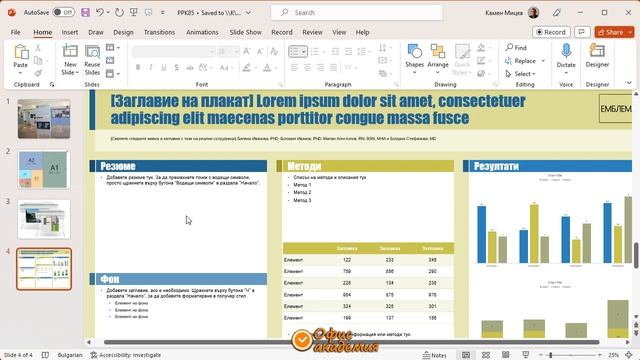Click Bulgarian language indicator
640x360 pixels.
pyautogui.click(x=70, y=355)
